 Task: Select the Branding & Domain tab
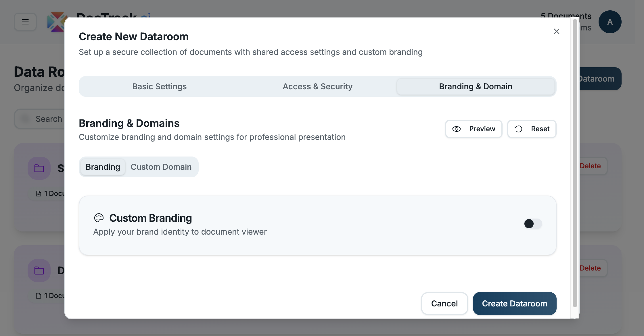point(476,86)
